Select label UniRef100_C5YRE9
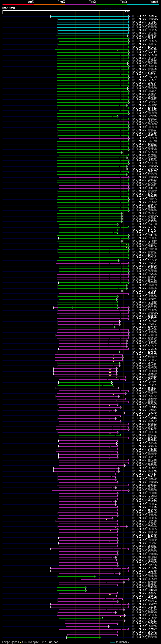This screenshot has height=644, width=161. pyautogui.click(x=144, y=377)
